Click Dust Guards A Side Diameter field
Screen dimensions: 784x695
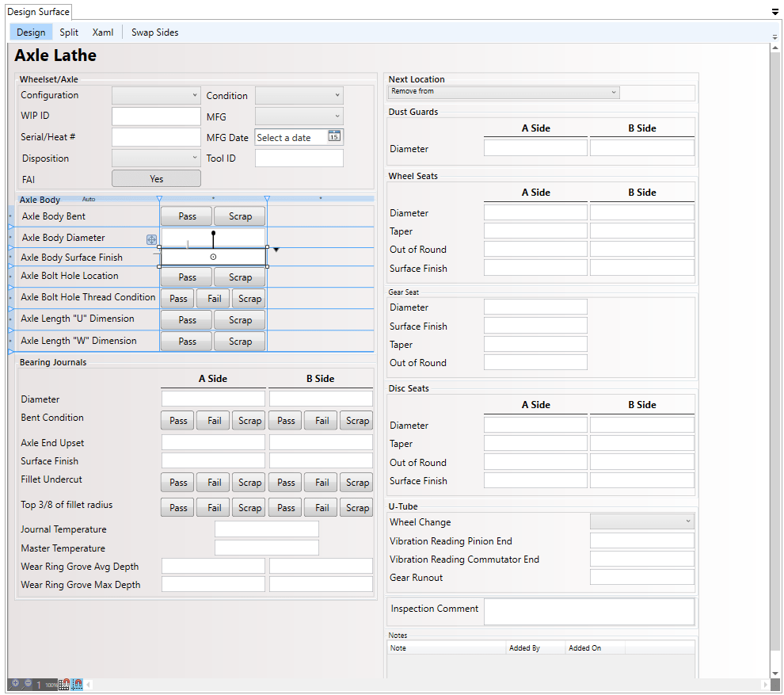pos(535,148)
